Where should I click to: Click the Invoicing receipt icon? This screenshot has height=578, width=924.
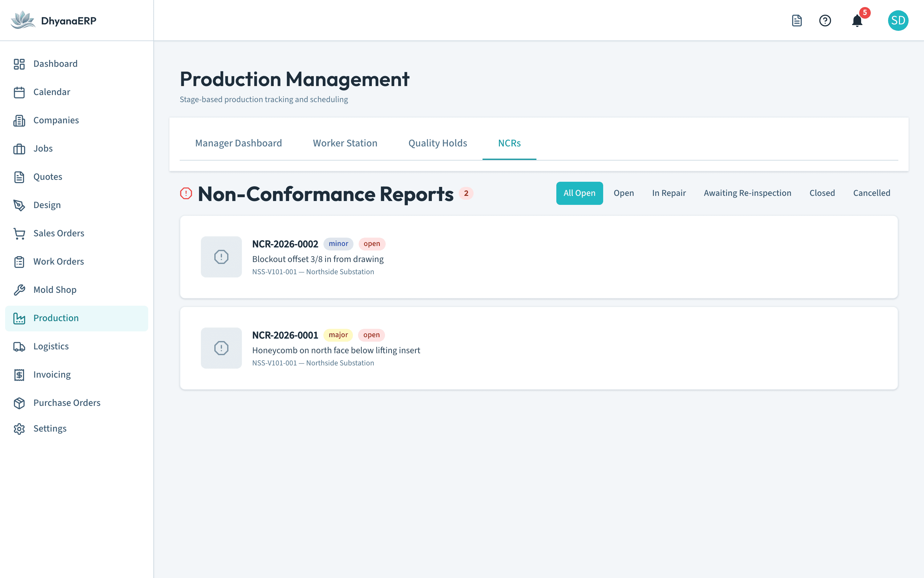click(19, 375)
